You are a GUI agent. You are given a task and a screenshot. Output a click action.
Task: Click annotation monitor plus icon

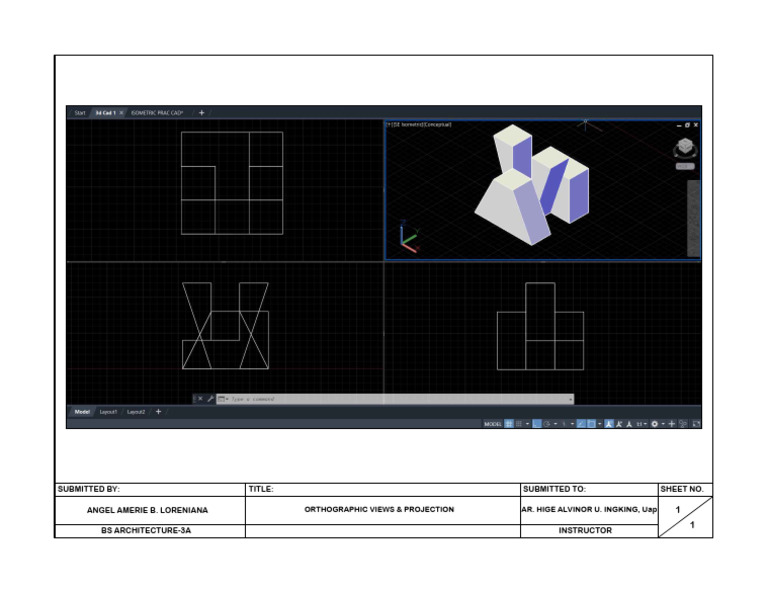click(x=672, y=424)
